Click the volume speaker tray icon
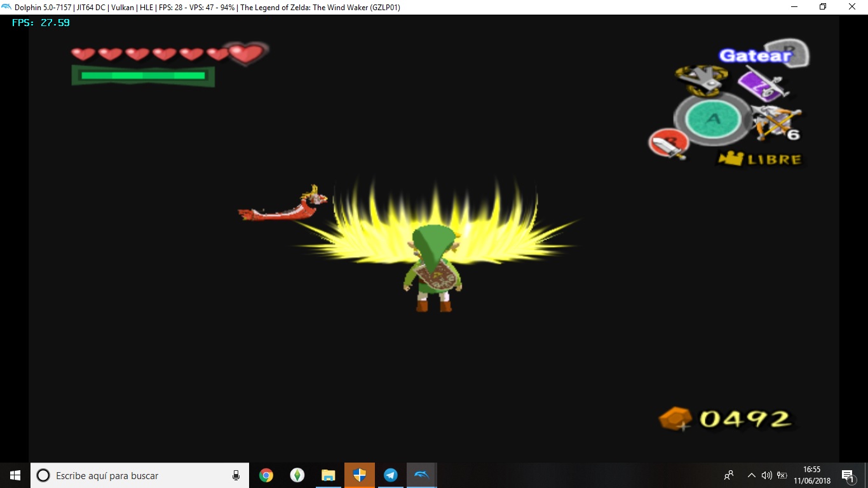Image resolution: width=868 pixels, height=488 pixels. click(x=766, y=475)
